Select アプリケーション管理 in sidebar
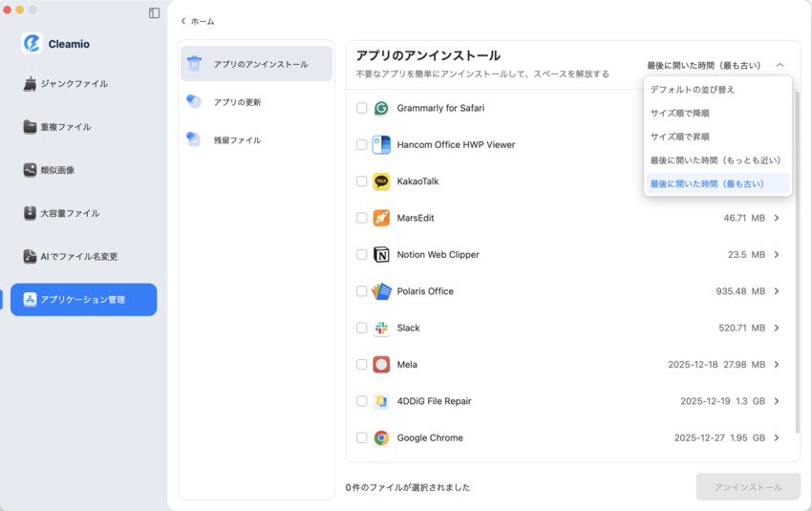Viewport: 812px width, 511px height. [83, 299]
